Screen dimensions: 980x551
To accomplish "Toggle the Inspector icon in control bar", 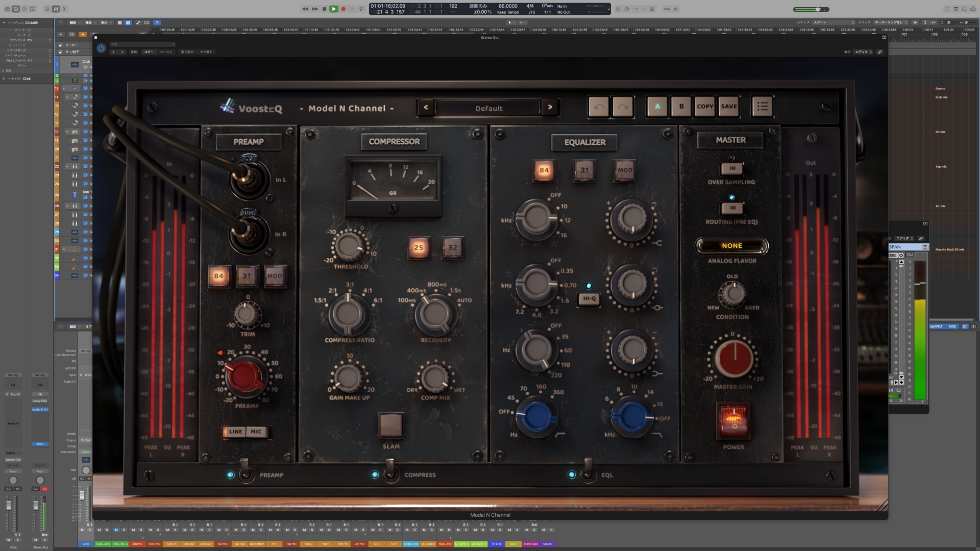I will [x=16, y=9].
